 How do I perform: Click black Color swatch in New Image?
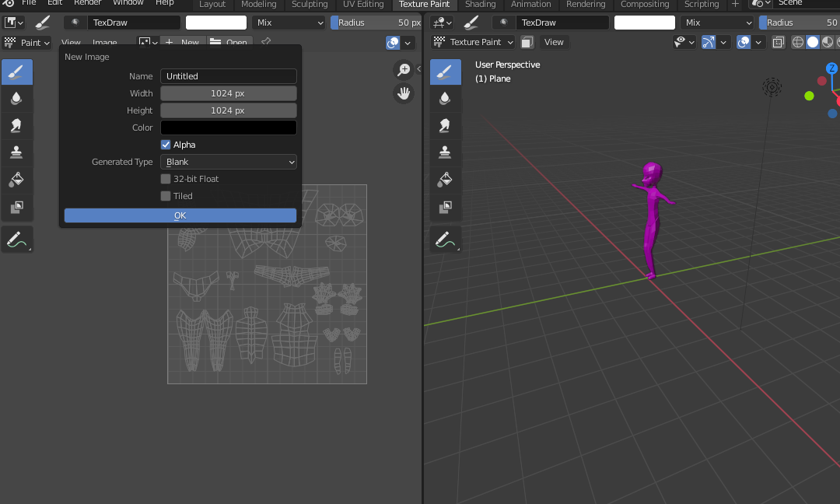tap(228, 128)
